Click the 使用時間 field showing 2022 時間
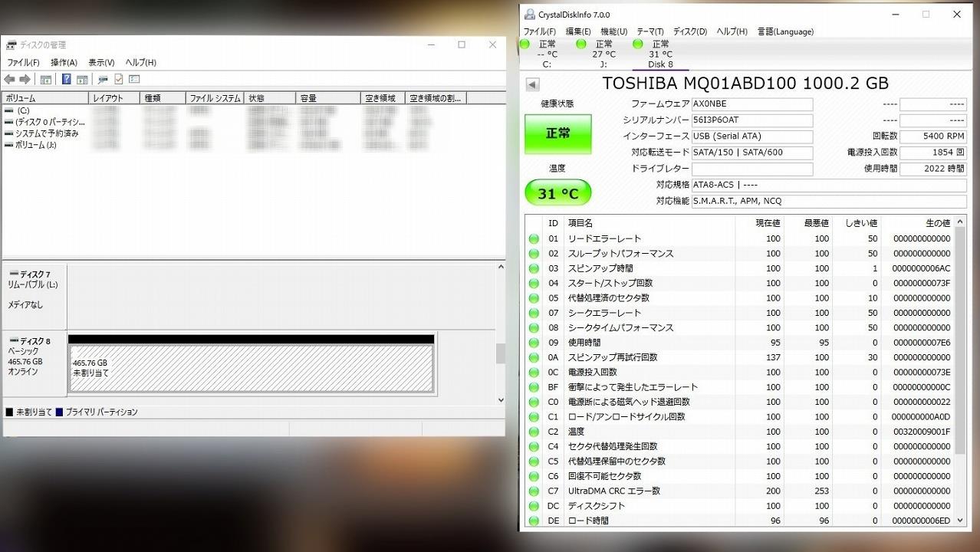This screenshot has height=552, width=980. coord(932,169)
